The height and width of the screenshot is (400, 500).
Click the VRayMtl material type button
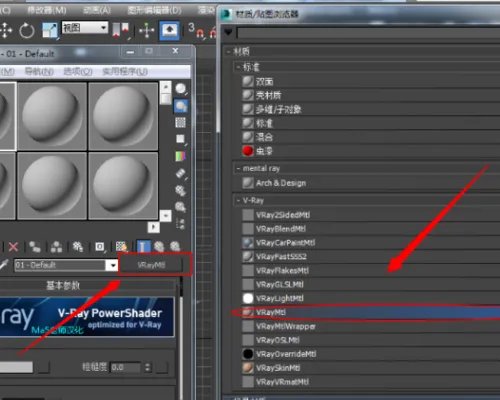click(152, 265)
